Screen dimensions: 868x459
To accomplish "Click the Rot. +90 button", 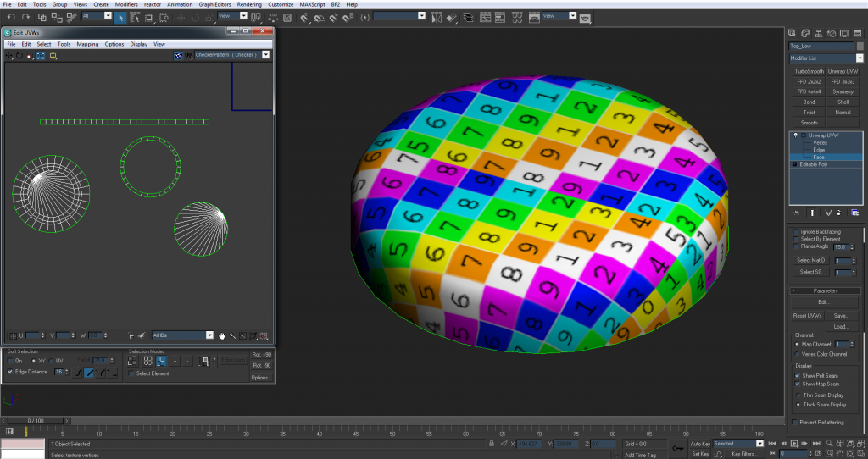I will click(x=261, y=354).
